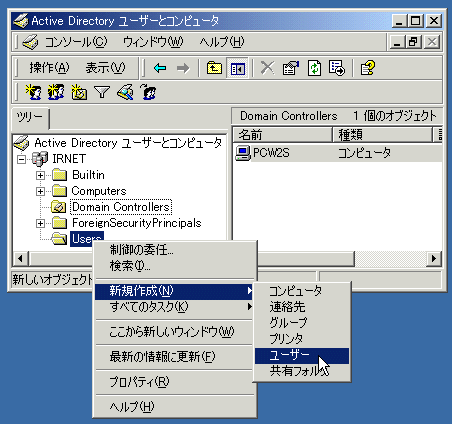Minimize the inner MDI window
The width and height of the screenshot is (452, 424).
[x=398, y=42]
